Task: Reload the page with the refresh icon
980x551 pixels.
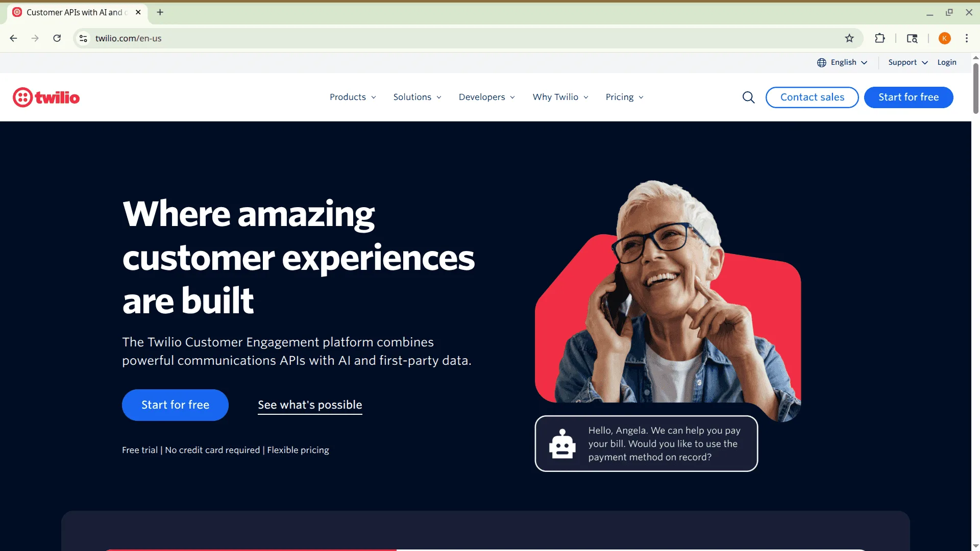Action: tap(57, 38)
